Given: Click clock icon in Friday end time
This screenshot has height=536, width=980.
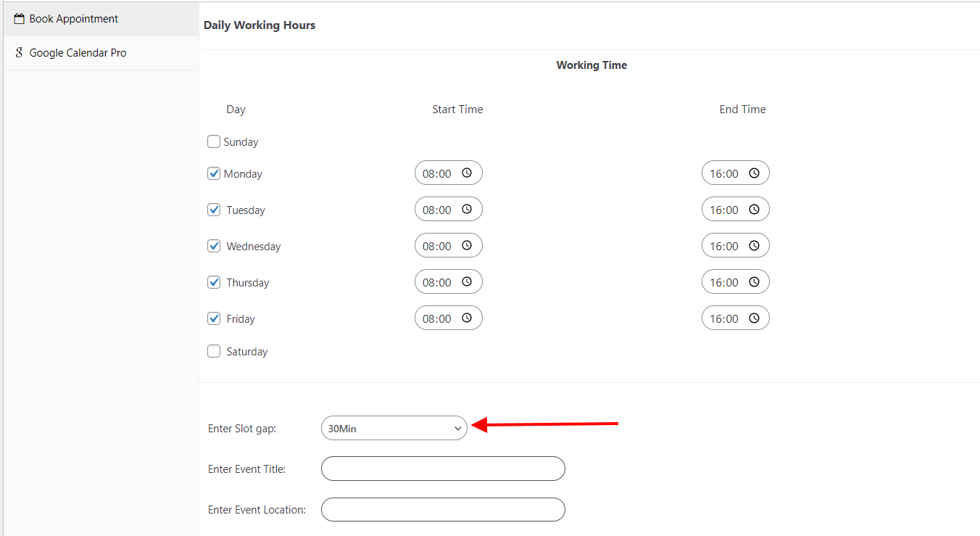Looking at the screenshot, I should click(754, 318).
